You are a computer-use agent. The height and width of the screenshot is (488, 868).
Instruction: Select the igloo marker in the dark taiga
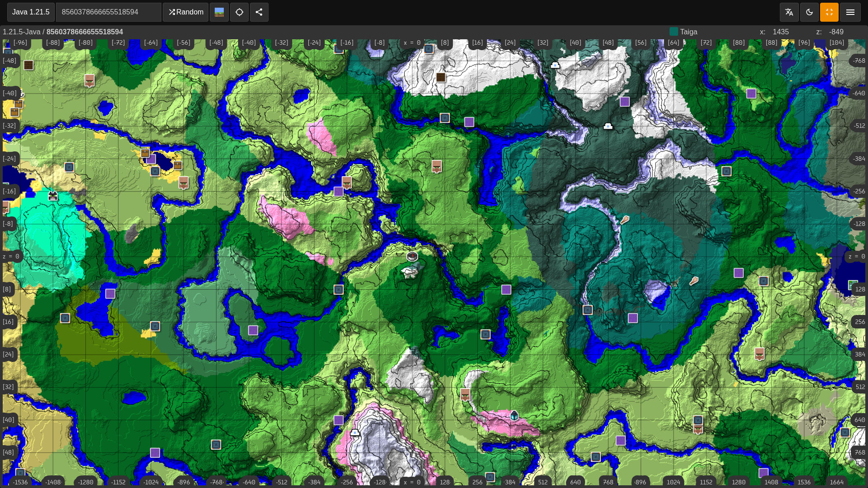[608, 127]
